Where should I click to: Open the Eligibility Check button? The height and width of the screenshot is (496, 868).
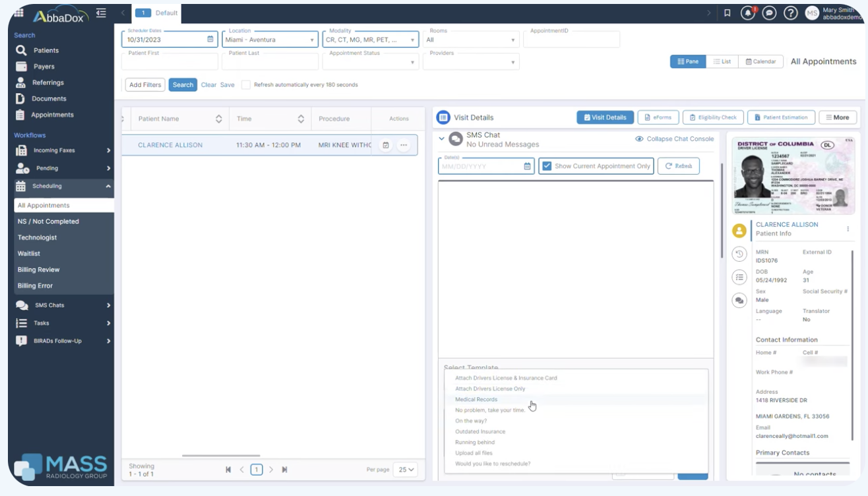[x=713, y=117]
